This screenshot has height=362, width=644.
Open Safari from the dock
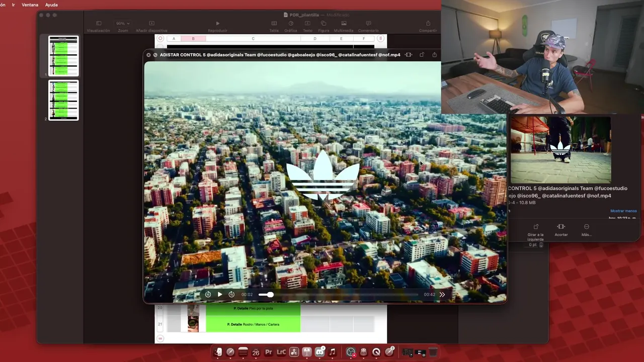(x=230, y=352)
